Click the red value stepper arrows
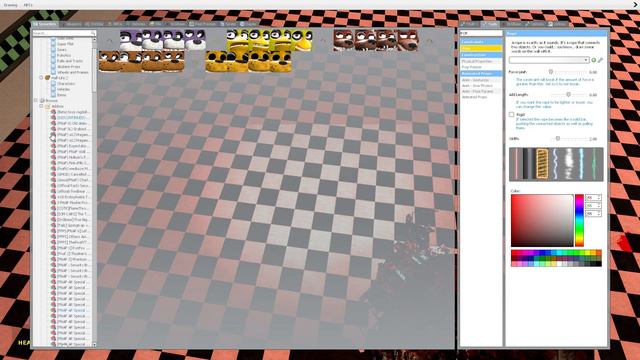Viewport: 640px width, 360px height. [599, 198]
